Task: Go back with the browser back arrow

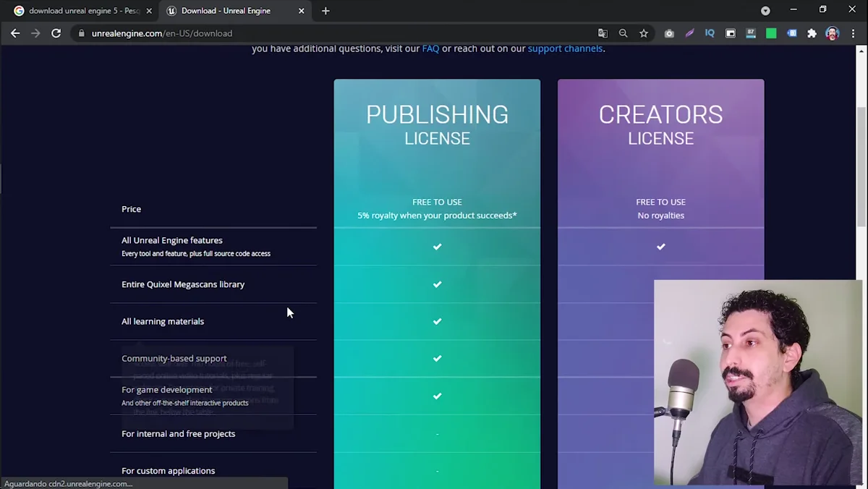Action: 15,33
